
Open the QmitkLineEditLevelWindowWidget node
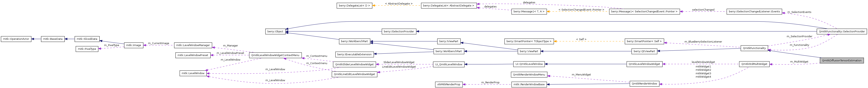coord(354,74)
